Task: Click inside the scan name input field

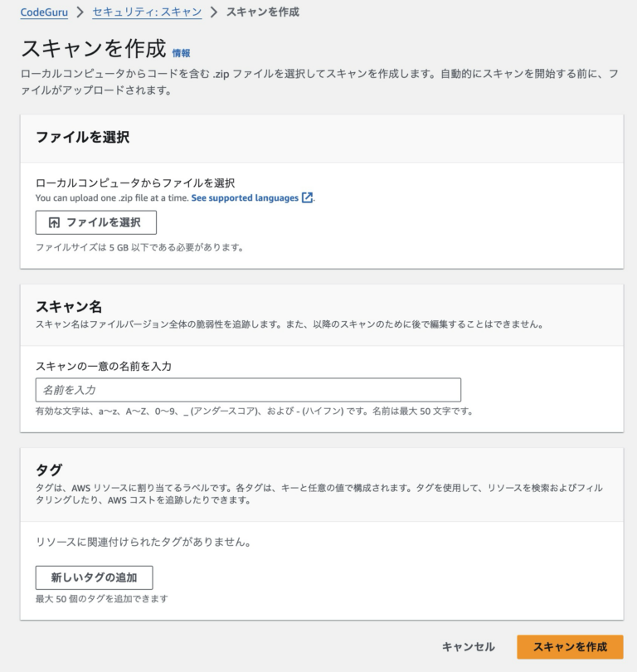Action: click(x=249, y=389)
